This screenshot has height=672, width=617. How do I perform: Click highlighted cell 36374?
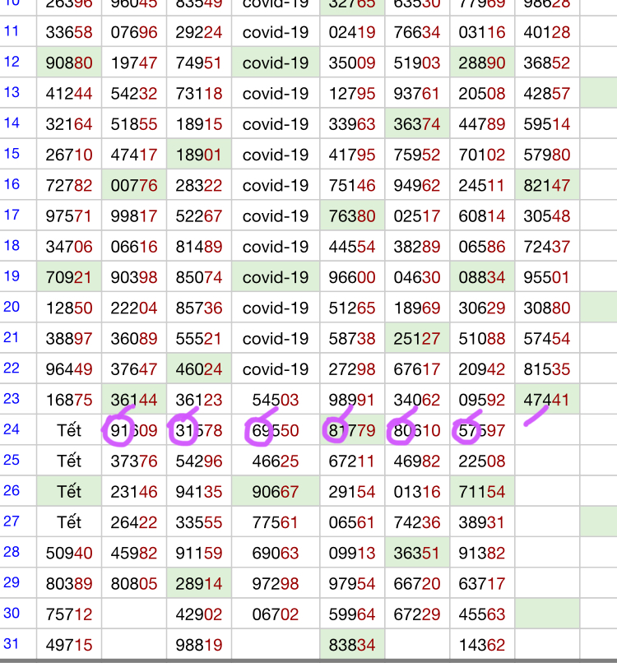click(417, 124)
